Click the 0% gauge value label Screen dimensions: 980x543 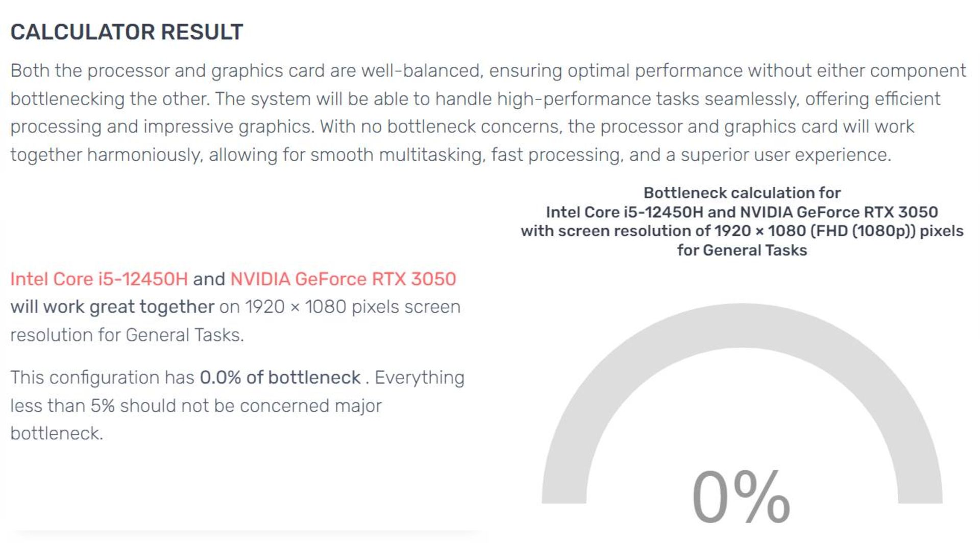coord(741,497)
